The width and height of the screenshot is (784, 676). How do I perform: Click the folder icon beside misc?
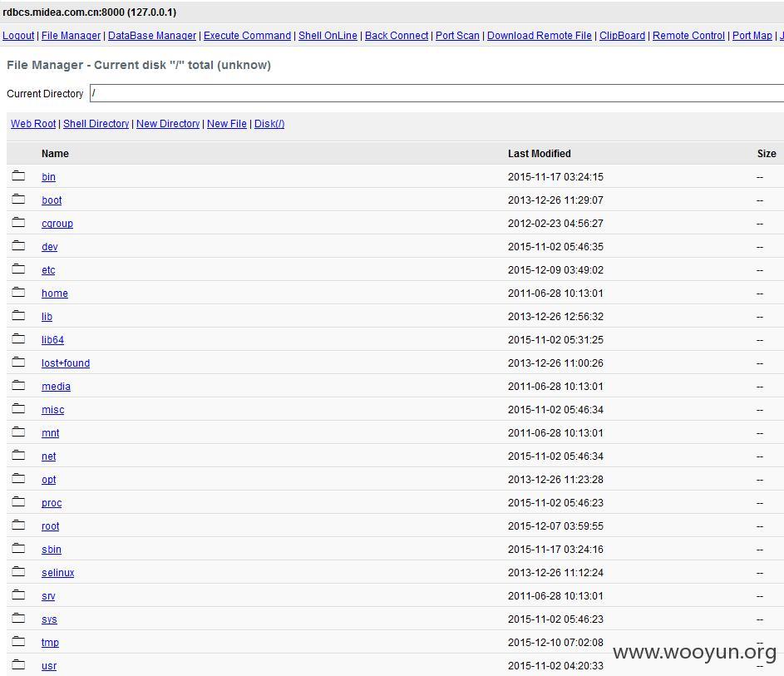point(18,408)
